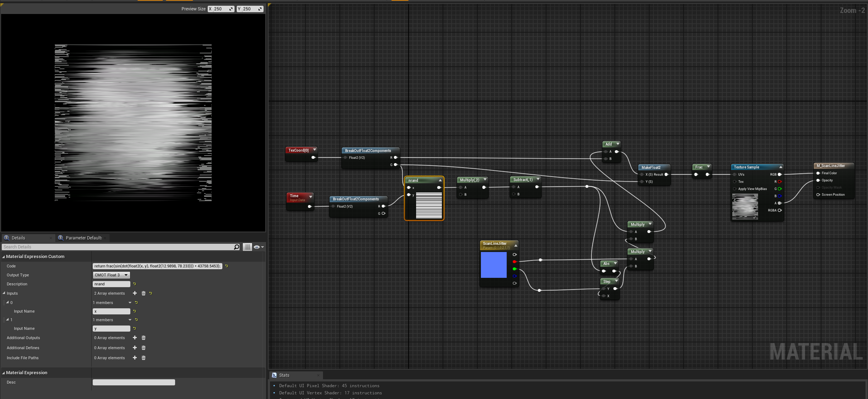Screen dimensions: 868x399
Task: Add an Inputs array element with plus icon
Action: point(135,293)
